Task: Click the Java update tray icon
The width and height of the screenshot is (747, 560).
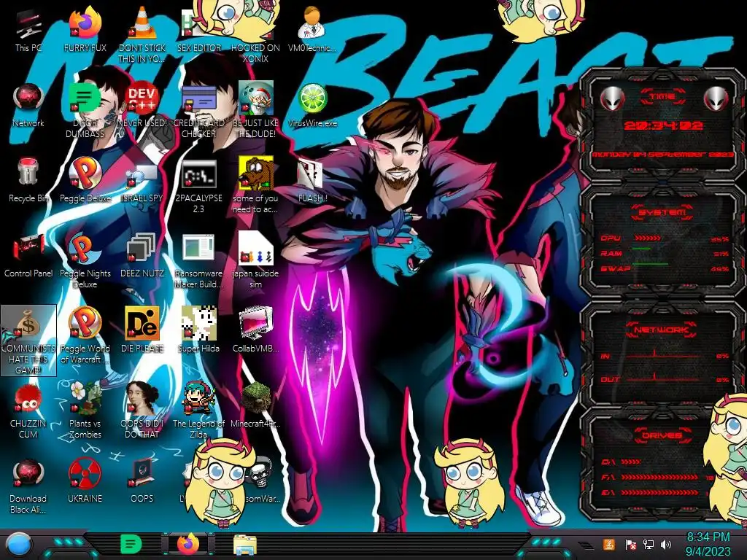Action: (608, 544)
